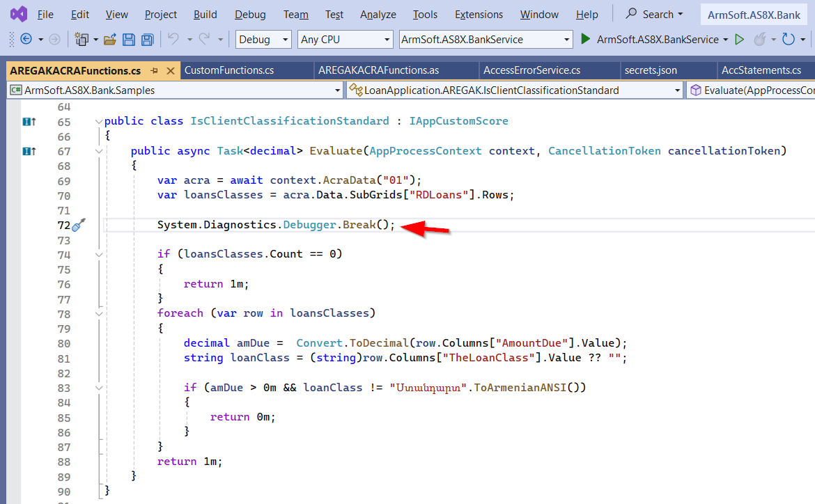The image size is (815, 504).
Task: Click the Hot Reload flame icon
Action: point(759,40)
